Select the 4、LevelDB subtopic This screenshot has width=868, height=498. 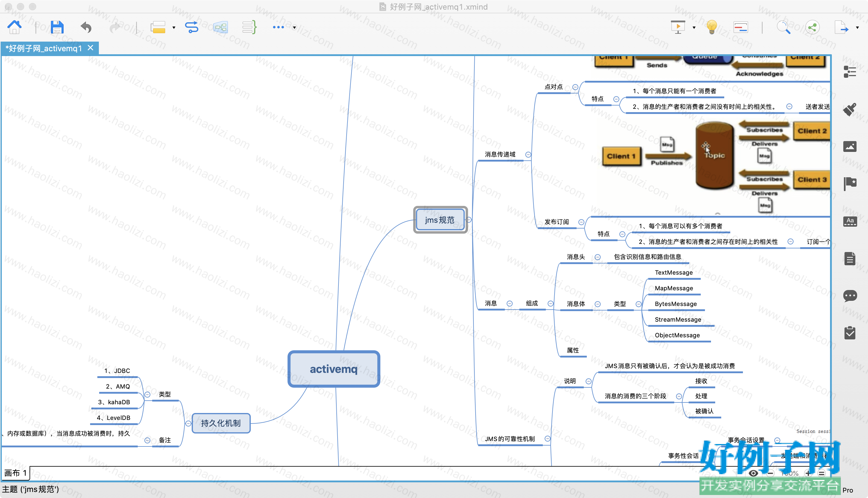pyautogui.click(x=114, y=418)
